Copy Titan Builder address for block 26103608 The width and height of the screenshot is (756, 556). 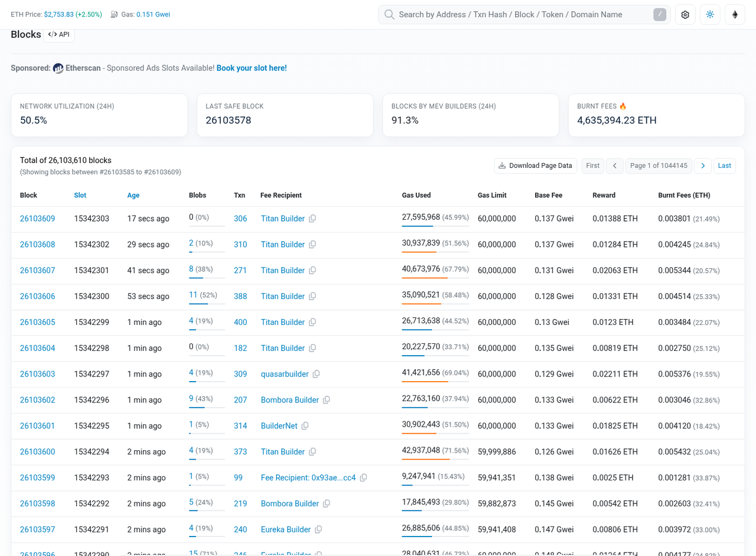point(312,245)
